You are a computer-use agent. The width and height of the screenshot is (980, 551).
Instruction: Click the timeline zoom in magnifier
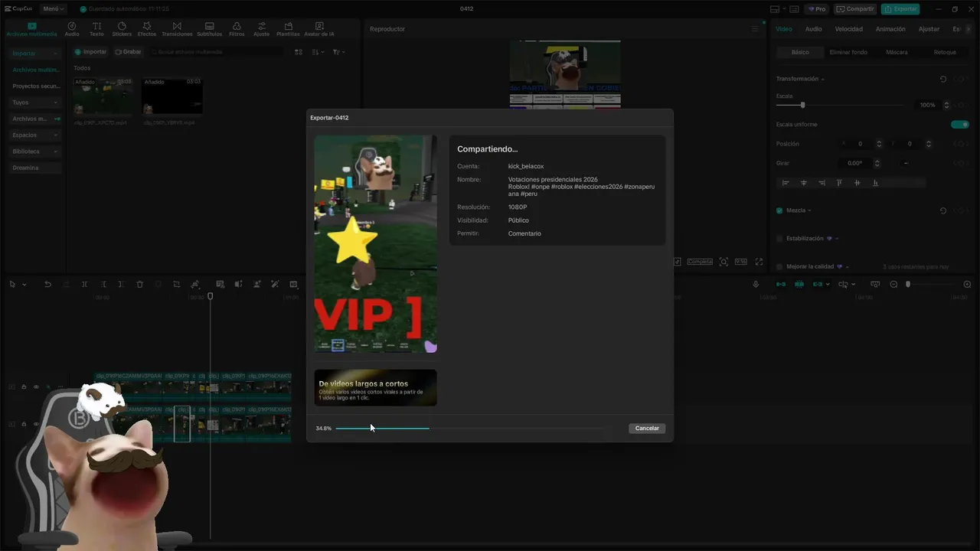[967, 285]
